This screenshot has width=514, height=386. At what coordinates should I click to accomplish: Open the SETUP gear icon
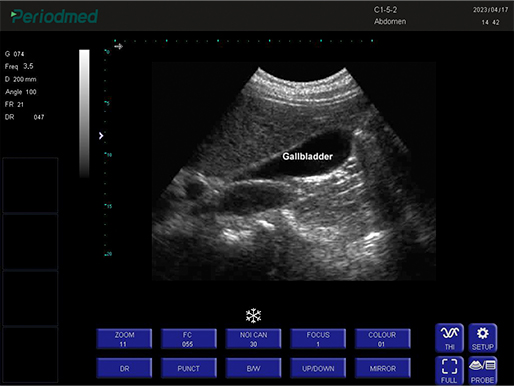(x=483, y=338)
